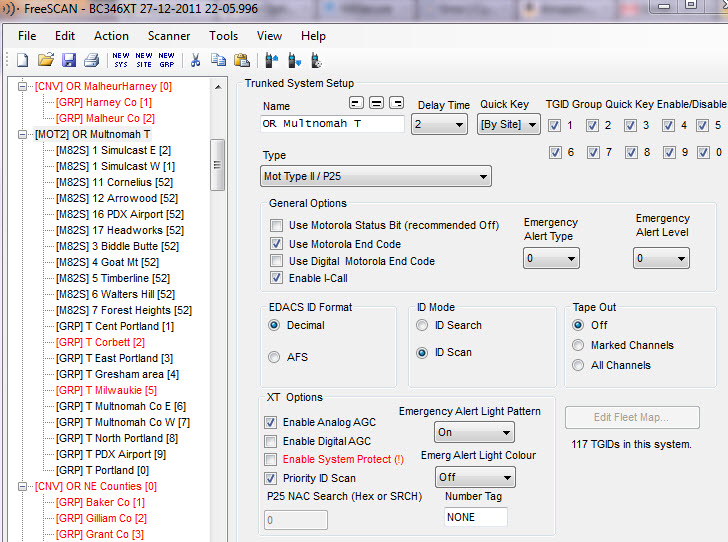Image resolution: width=728 pixels, height=542 pixels.
Task: Select 16 PDX Airport site
Action: point(120,214)
